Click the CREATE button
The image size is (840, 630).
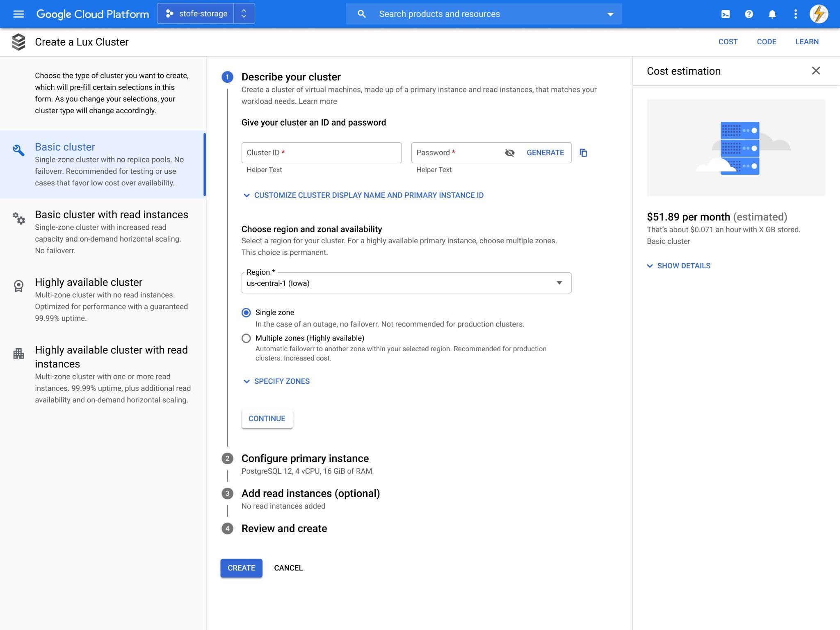pyautogui.click(x=241, y=568)
